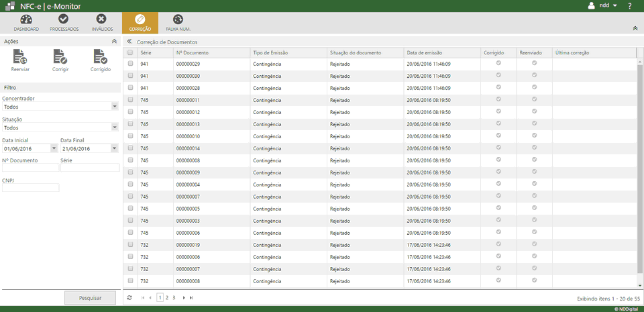Image resolution: width=644 pixels, height=312 pixels.
Task: Click the Reenviar action icon
Action: point(20,60)
